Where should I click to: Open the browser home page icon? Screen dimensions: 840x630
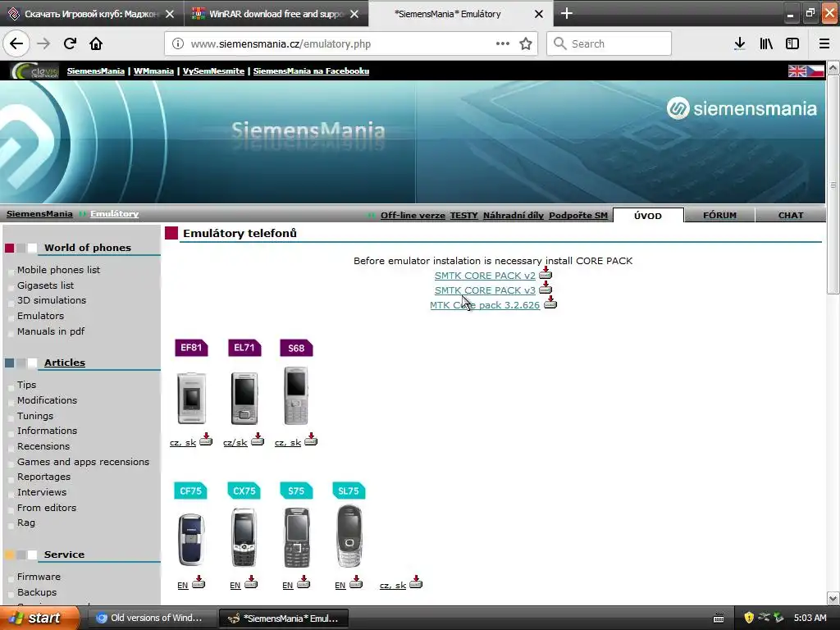click(x=96, y=43)
